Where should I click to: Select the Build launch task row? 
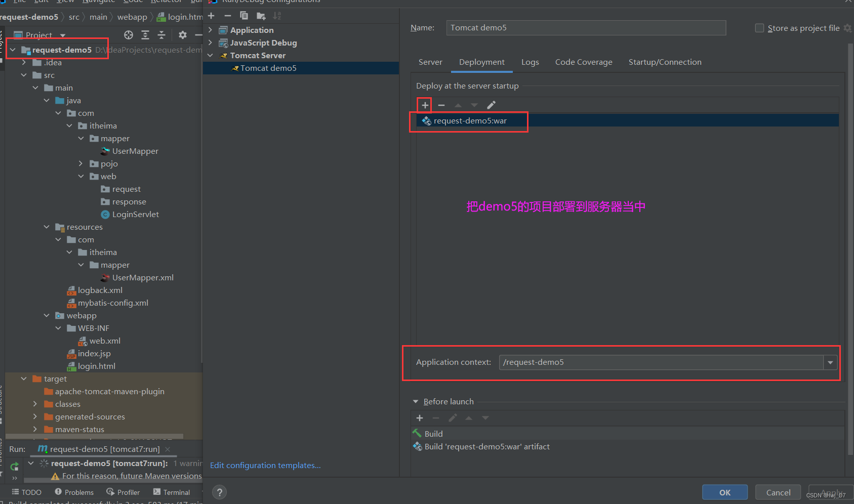(x=628, y=434)
